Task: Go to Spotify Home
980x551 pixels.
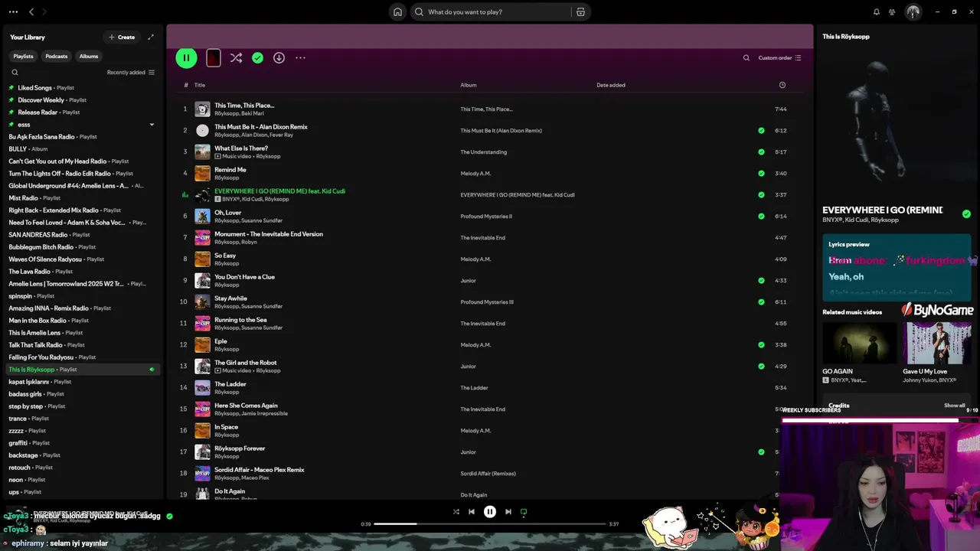Action: [x=397, y=11]
